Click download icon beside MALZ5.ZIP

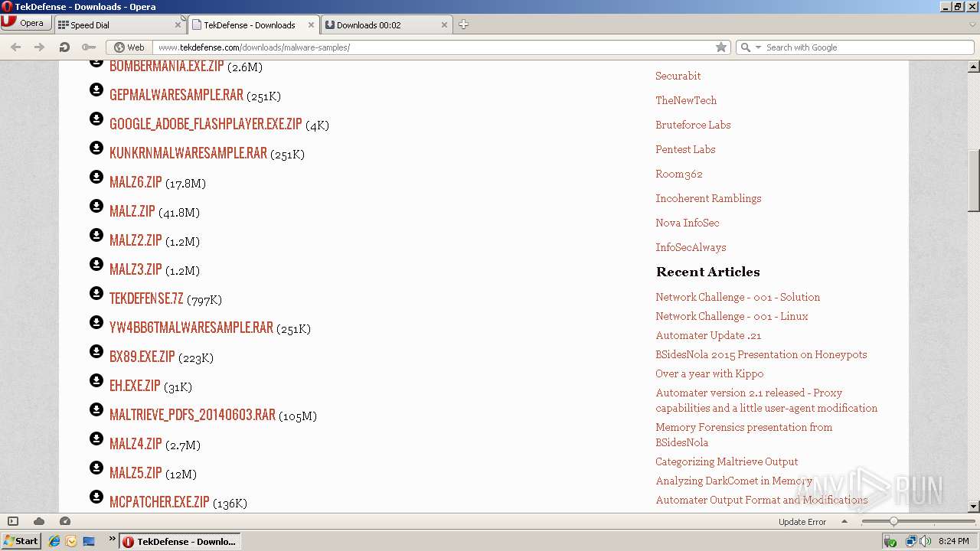pos(96,468)
